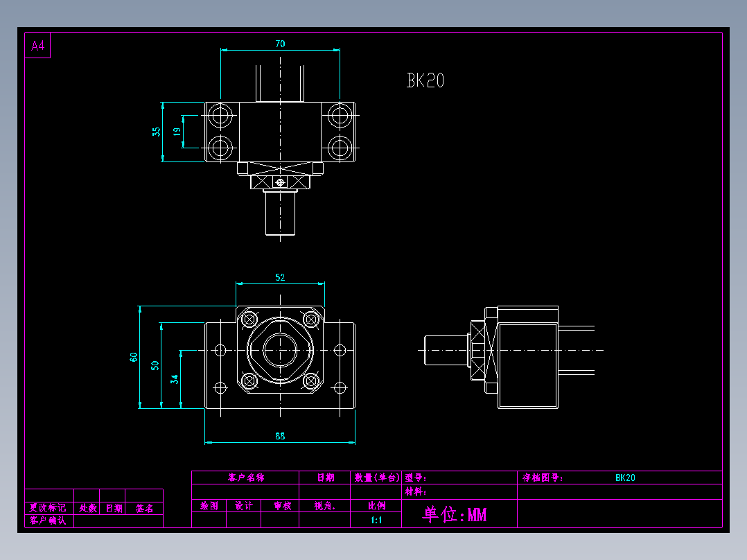Select the 设计 cell
The width and height of the screenshot is (747, 560).
pyautogui.click(x=244, y=506)
